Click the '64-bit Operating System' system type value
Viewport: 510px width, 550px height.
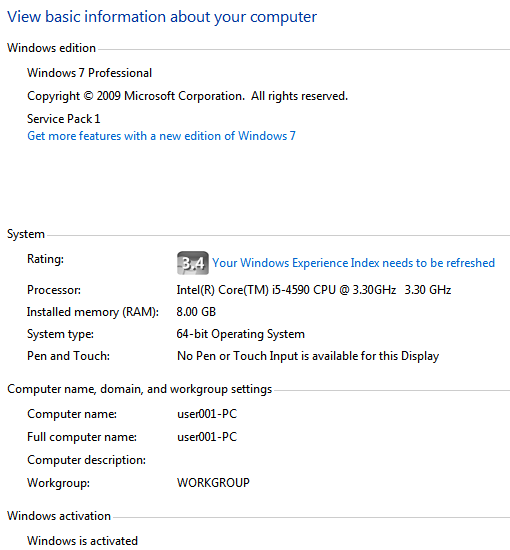(241, 334)
